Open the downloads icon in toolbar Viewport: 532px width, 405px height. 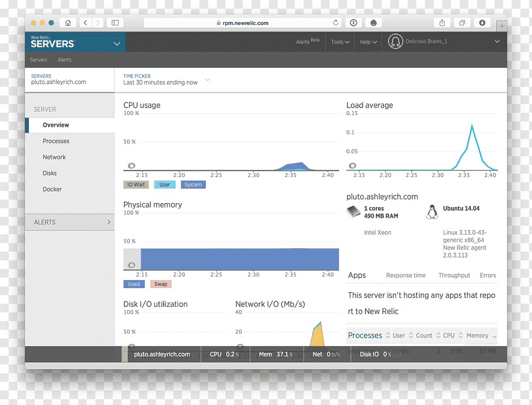pyautogui.click(x=482, y=23)
